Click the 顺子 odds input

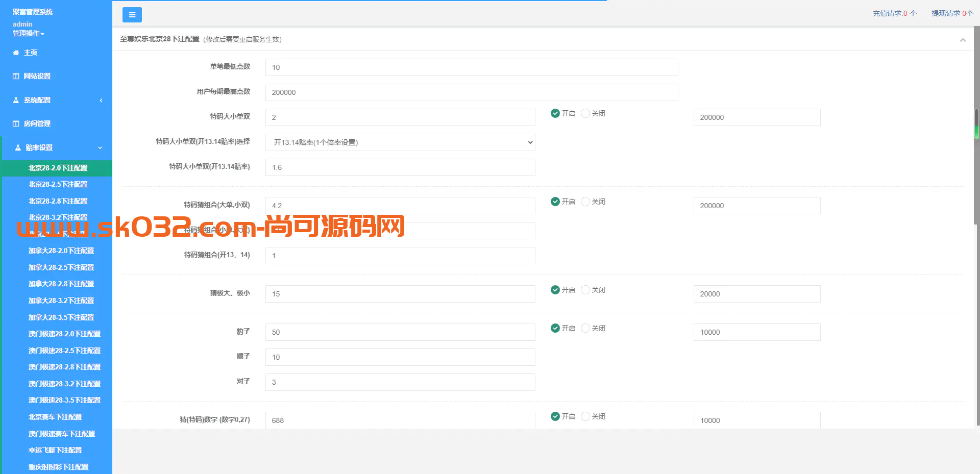(400, 357)
